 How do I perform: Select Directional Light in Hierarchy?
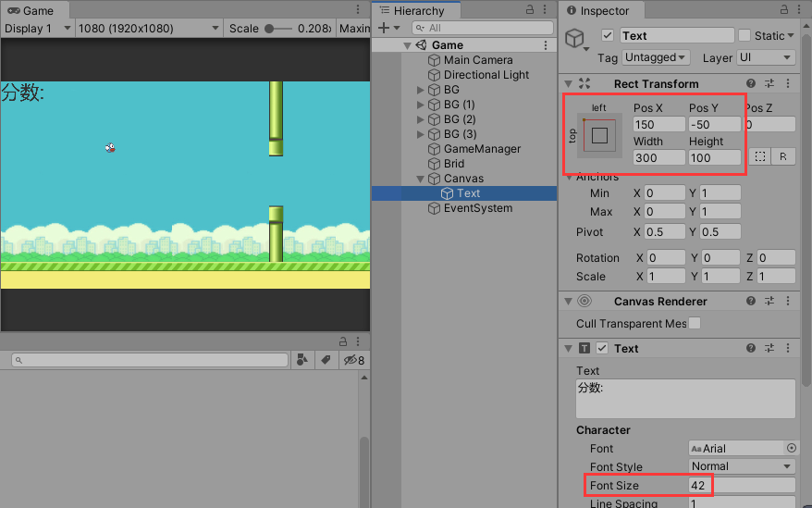point(486,75)
